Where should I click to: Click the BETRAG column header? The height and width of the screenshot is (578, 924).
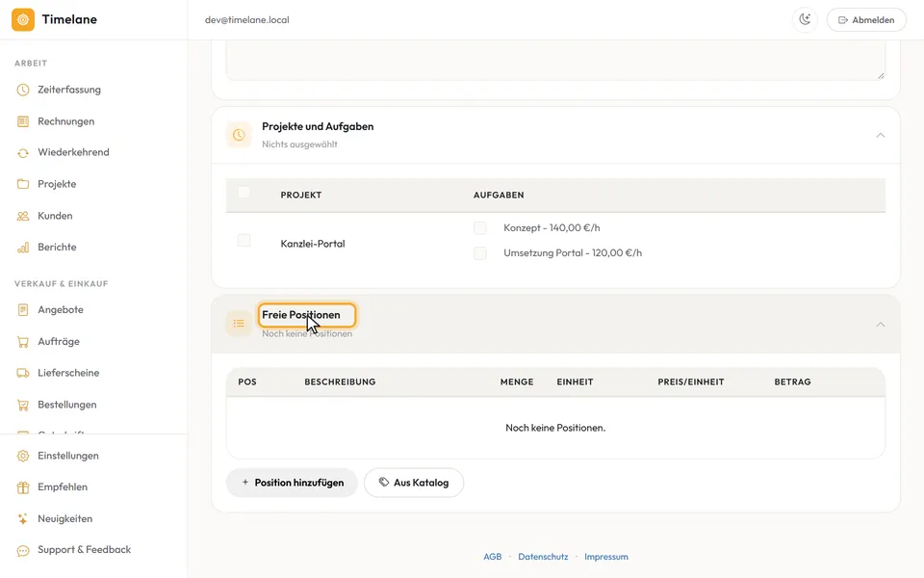tap(792, 382)
